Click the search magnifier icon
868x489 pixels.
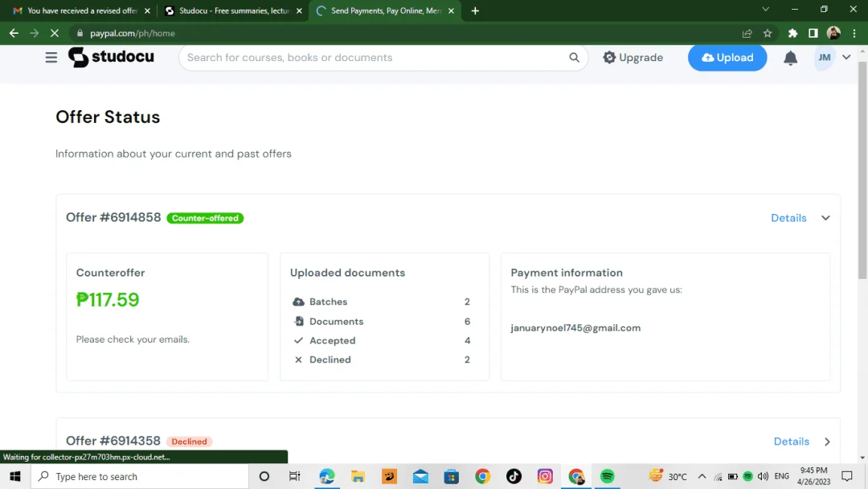[x=574, y=58]
